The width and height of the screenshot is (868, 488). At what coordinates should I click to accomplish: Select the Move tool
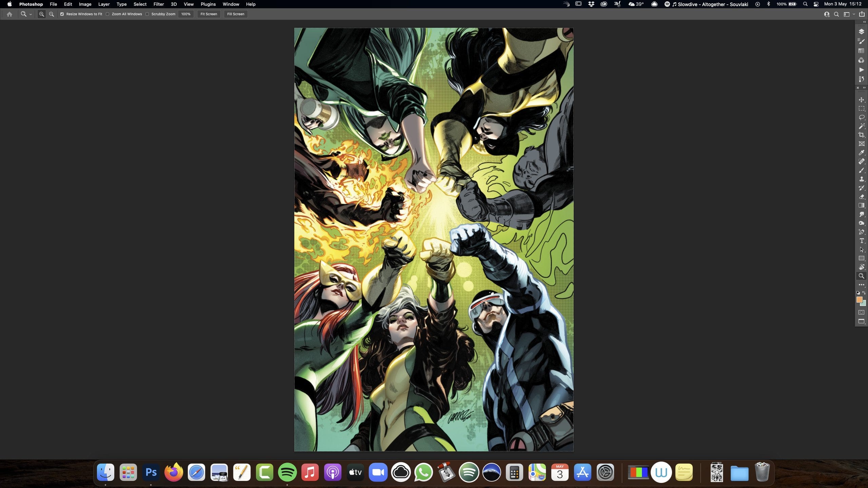(861, 100)
